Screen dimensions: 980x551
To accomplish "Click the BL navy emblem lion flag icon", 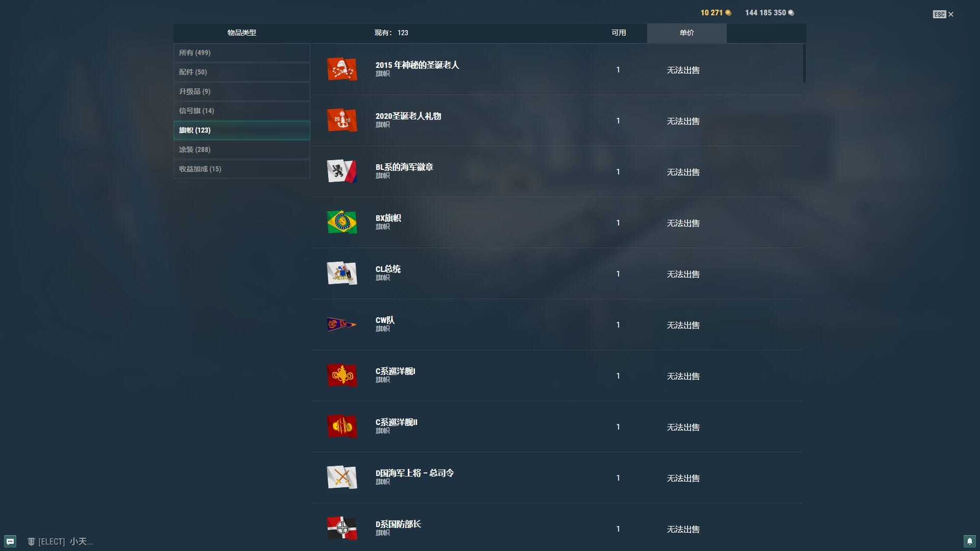I will click(x=341, y=171).
